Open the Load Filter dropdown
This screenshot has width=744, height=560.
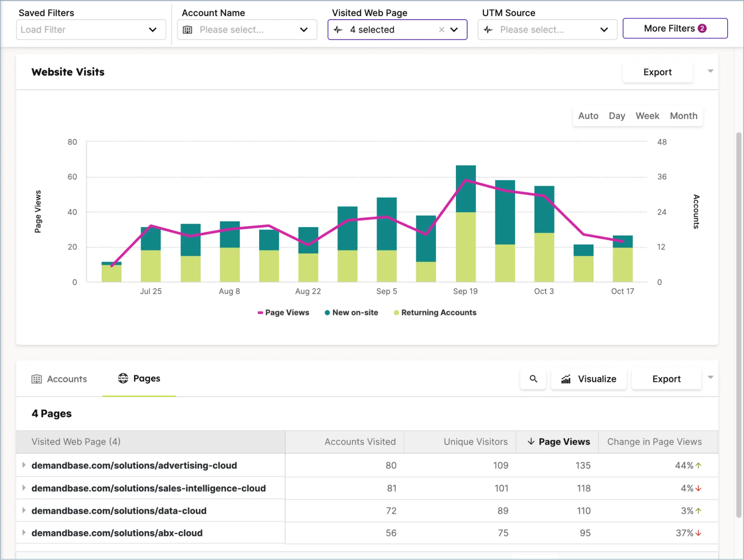90,29
